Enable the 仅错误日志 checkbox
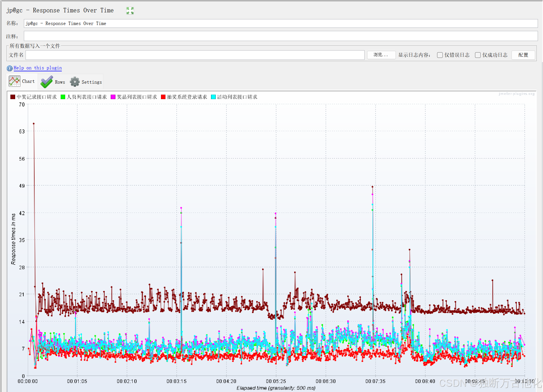 (440, 55)
